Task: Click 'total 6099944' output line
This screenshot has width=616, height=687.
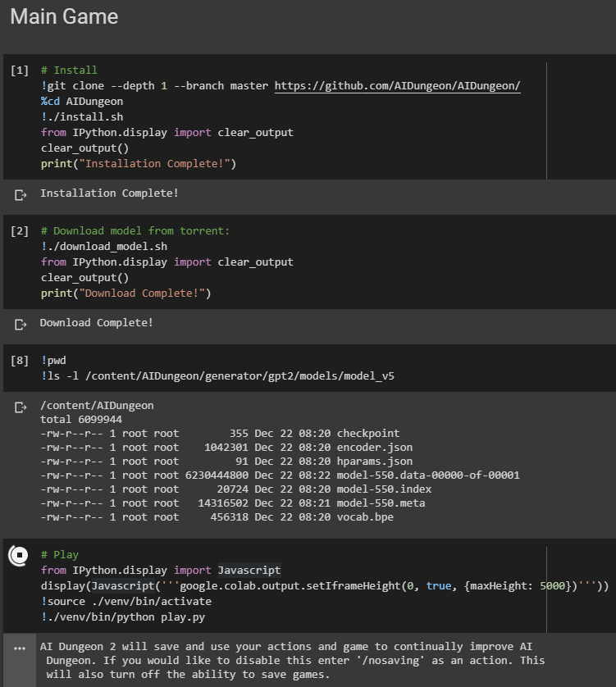Action: [81, 420]
